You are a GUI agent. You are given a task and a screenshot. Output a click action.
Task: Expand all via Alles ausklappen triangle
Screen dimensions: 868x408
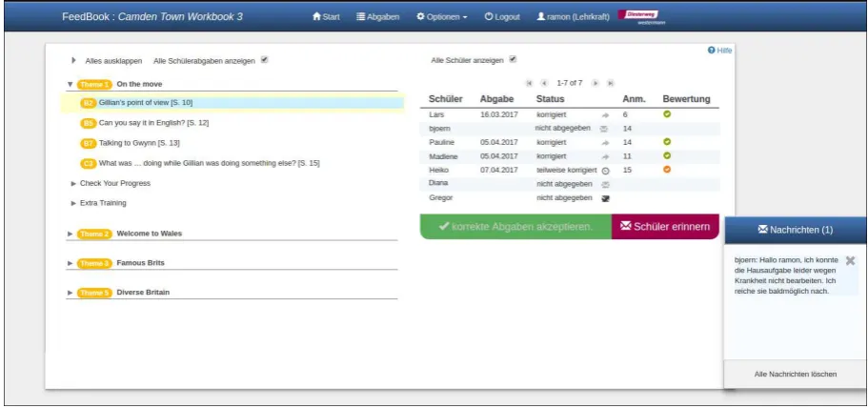pos(73,60)
